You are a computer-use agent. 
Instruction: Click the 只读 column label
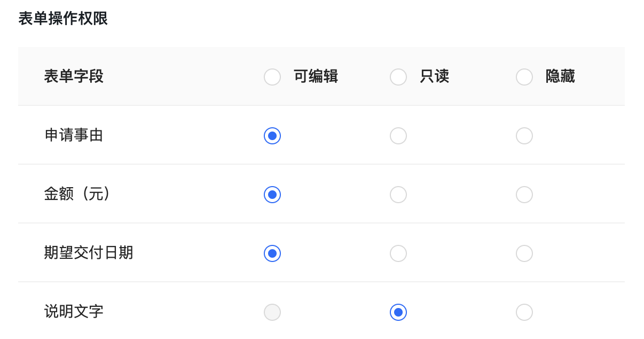[434, 76]
